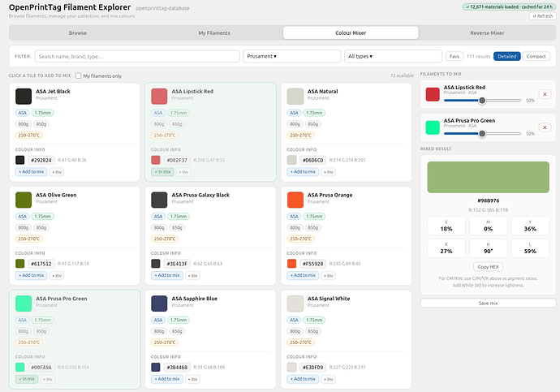Screen dimensions: 560x392
Task: Remove ASA Prusa Pro Green from mix
Action: tap(545, 127)
